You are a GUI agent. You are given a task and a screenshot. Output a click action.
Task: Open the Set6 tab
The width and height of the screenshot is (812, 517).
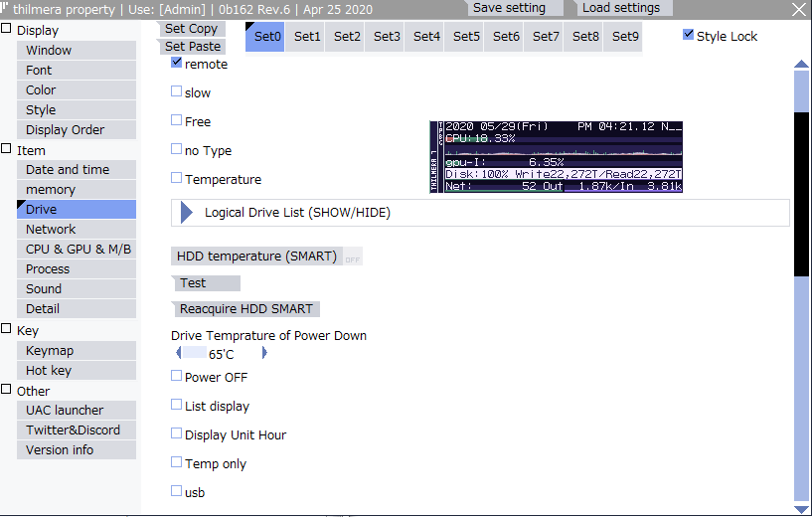pyautogui.click(x=504, y=36)
